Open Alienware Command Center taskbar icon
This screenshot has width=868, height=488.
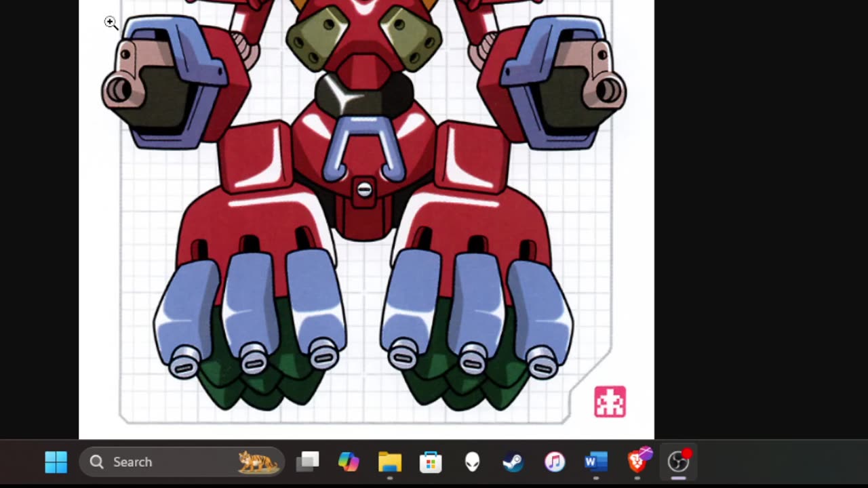coord(472,462)
